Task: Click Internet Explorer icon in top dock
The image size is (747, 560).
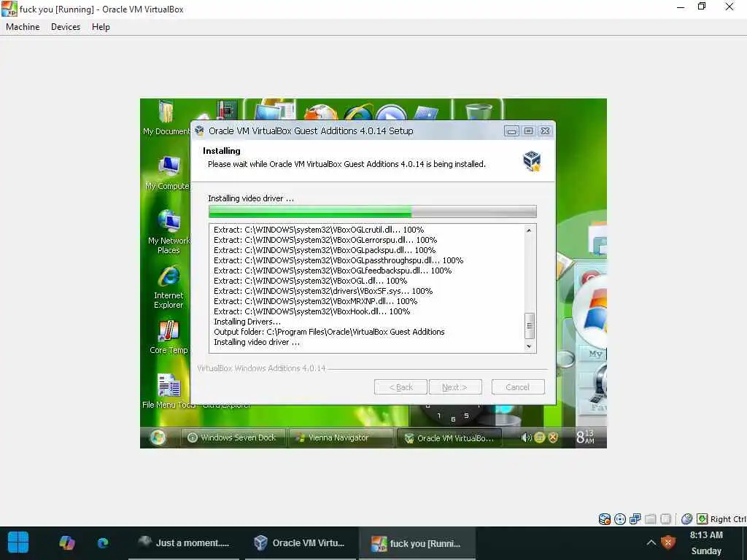Action: tap(357, 112)
